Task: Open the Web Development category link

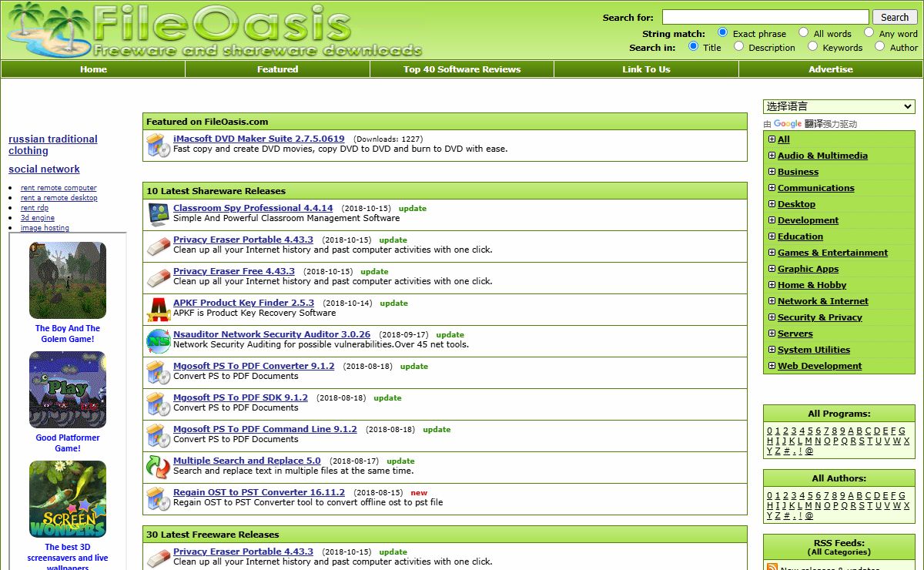Action: pyautogui.click(x=819, y=366)
